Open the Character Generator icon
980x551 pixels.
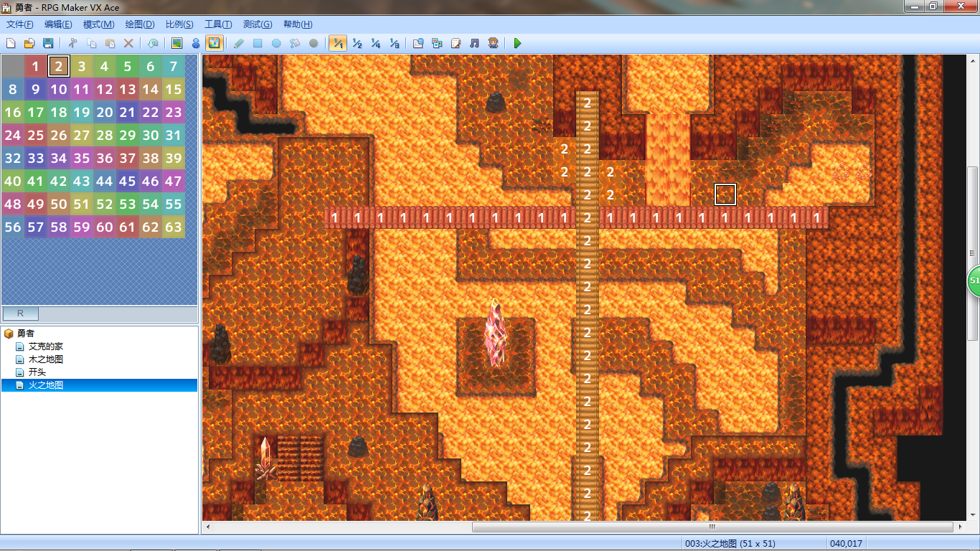point(493,43)
